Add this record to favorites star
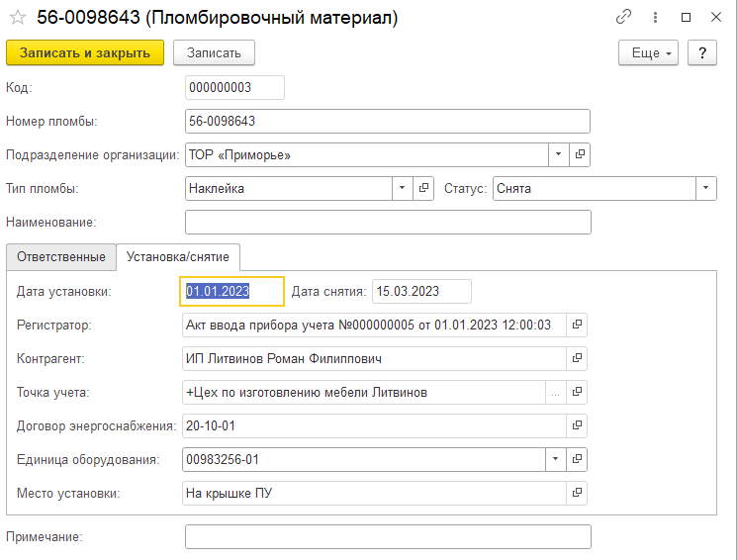 pyautogui.click(x=17, y=17)
